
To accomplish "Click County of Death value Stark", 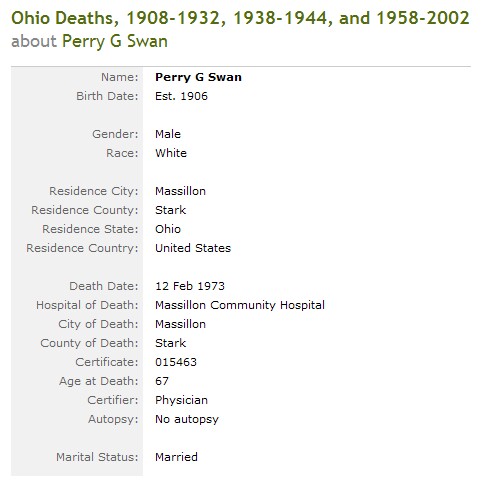I will pos(170,343).
